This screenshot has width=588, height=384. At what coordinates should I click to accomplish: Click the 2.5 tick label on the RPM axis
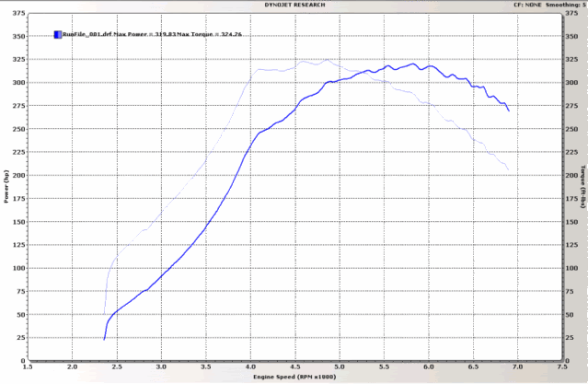117,367
